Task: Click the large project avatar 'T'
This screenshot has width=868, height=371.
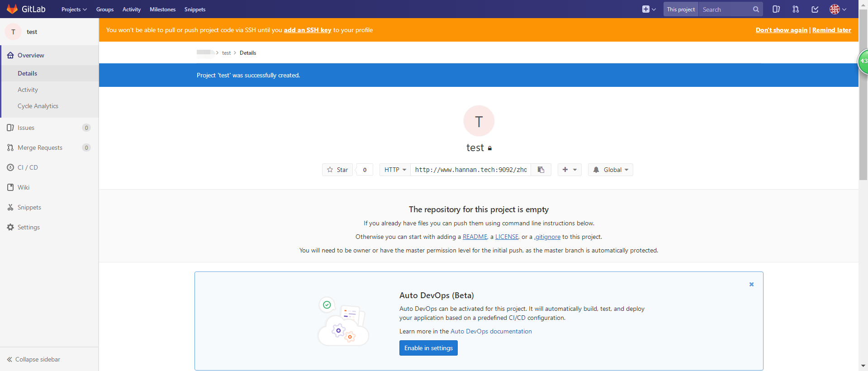Action: (479, 121)
